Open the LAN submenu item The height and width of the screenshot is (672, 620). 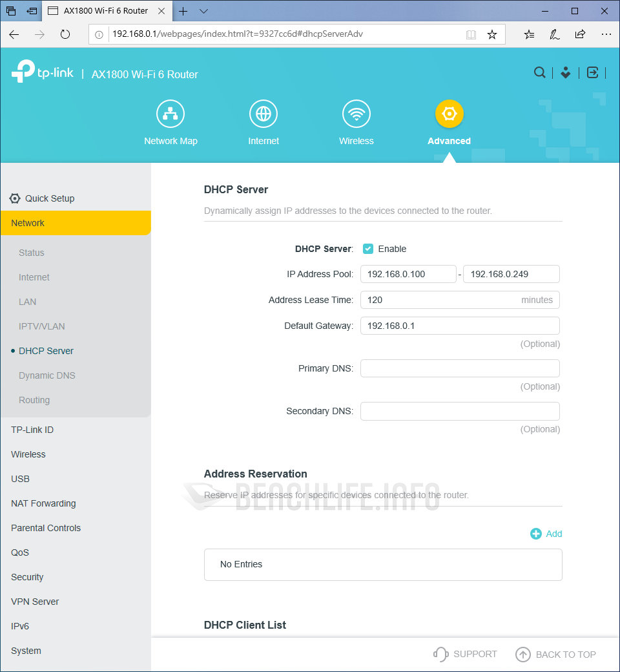pyautogui.click(x=27, y=302)
